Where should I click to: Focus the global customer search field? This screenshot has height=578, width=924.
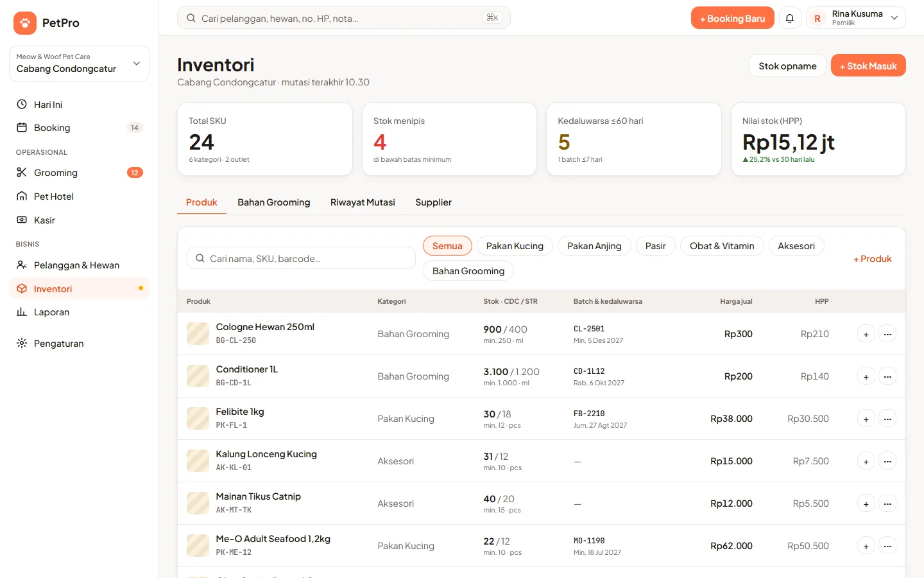click(344, 18)
